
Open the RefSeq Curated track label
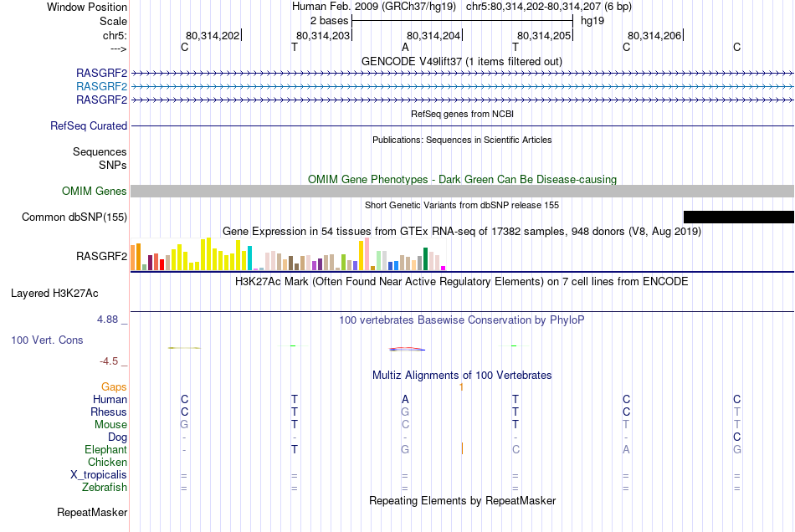tap(89, 125)
